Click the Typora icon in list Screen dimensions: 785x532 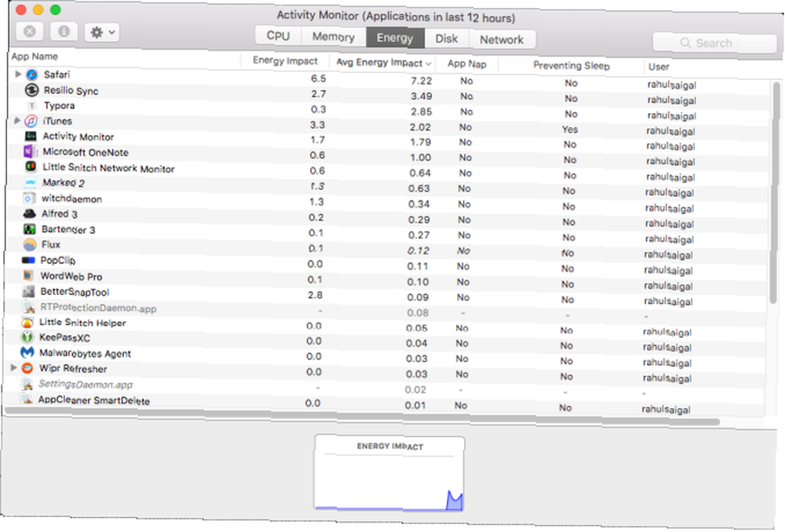click(31, 106)
